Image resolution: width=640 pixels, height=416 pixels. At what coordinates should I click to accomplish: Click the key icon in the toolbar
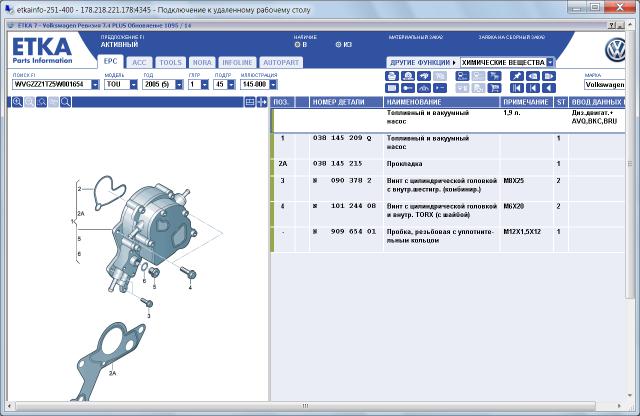click(x=408, y=88)
